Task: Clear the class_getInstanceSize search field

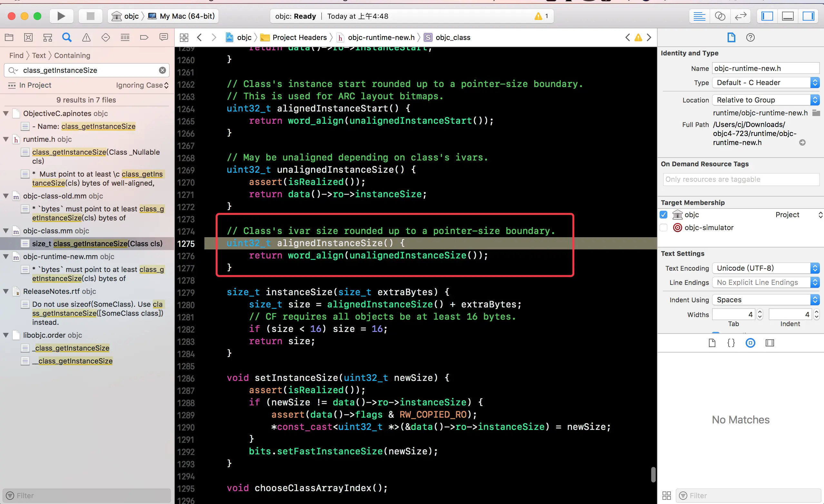Action: coord(162,70)
